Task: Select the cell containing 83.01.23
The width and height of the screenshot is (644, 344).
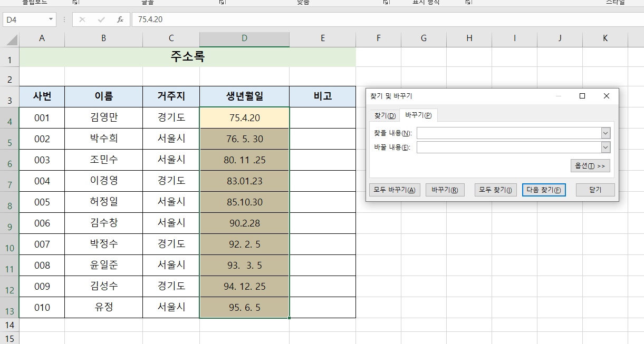Action: 244,181
